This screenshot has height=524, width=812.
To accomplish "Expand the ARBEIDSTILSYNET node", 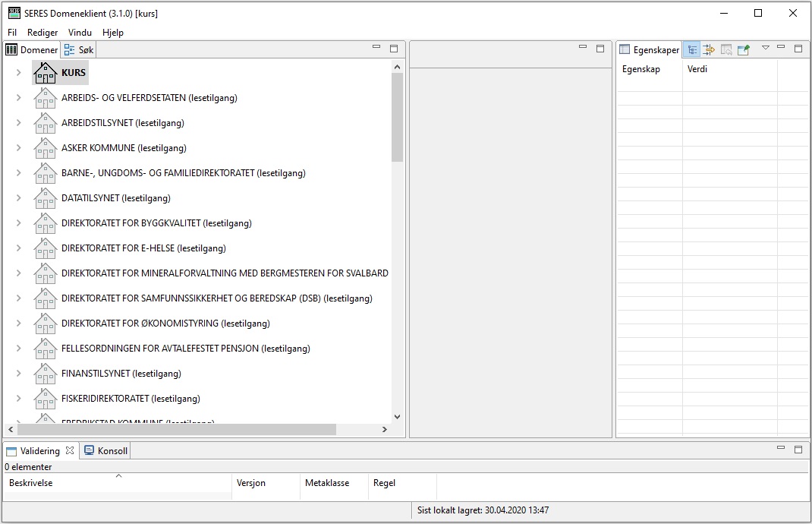I will coord(19,123).
